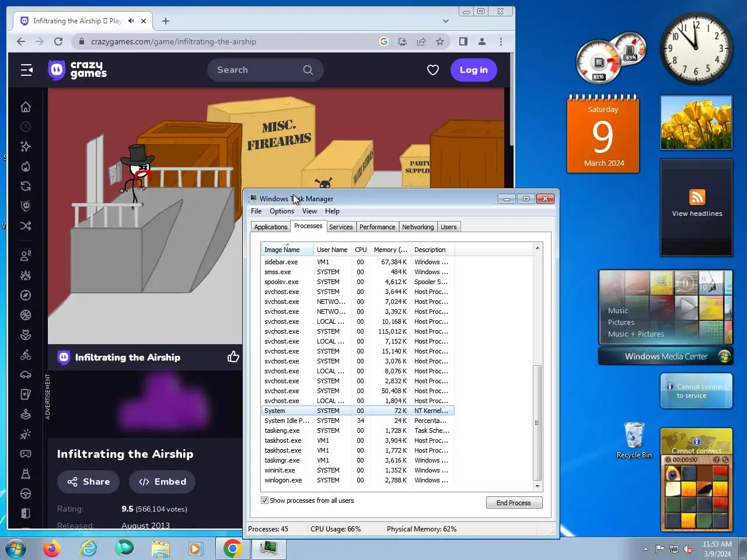Sort processes by CPU column header
Screen dimensions: 747x560
(361, 250)
